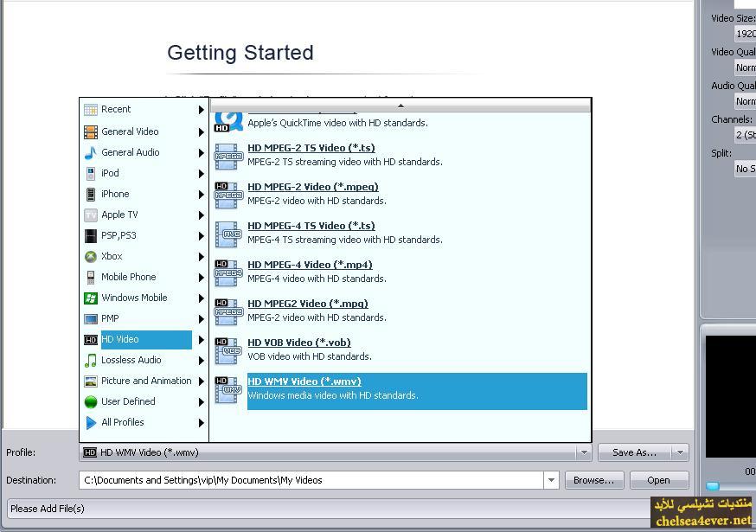Click the Windows Mobile flag icon
This screenshot has width=756, height=532.
point(91,298)
